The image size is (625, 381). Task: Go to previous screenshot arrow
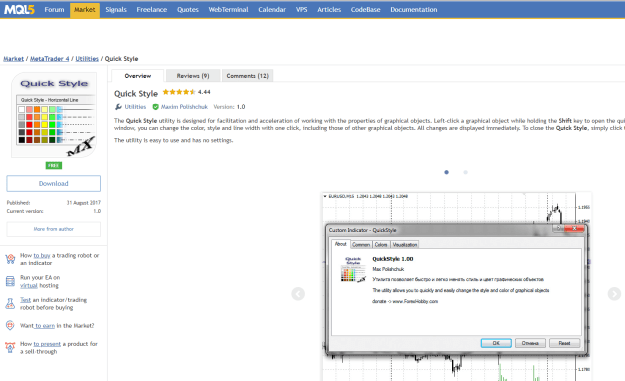pyautogui.click(x=298, y=294)
